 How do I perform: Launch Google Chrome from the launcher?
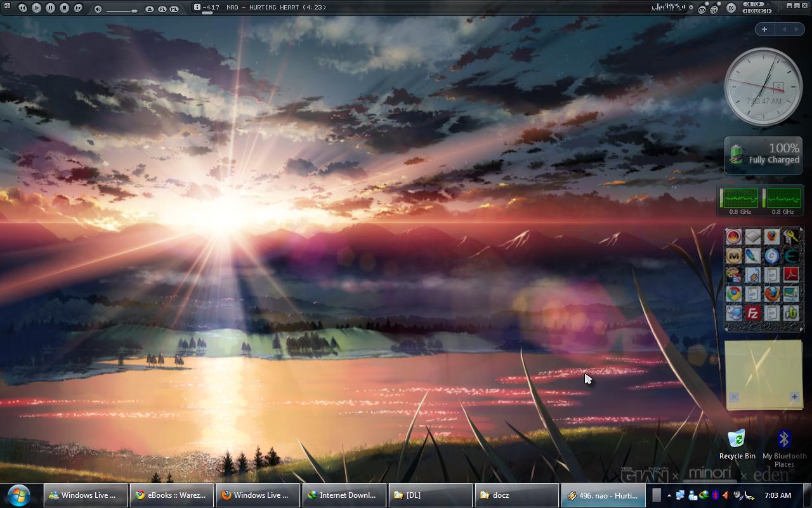click(734, 294)
